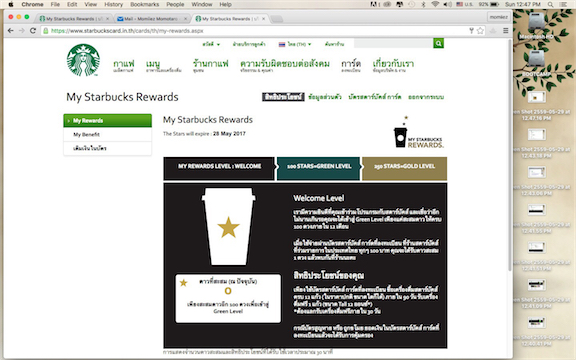
Task: Click the site search input field
Action: coord(393,43)
